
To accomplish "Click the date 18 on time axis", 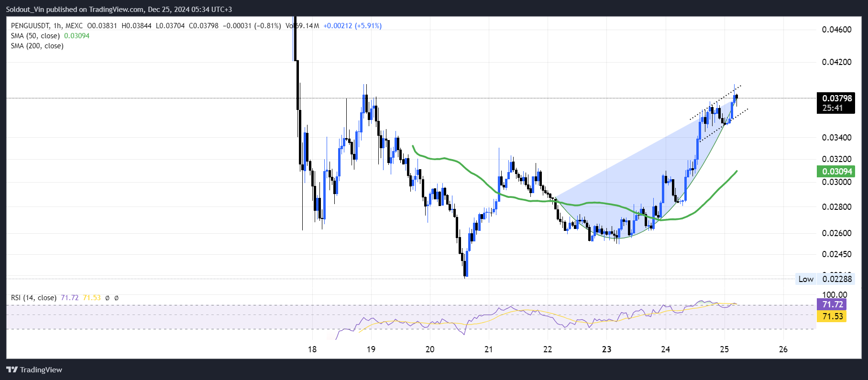I will point(312,349).
